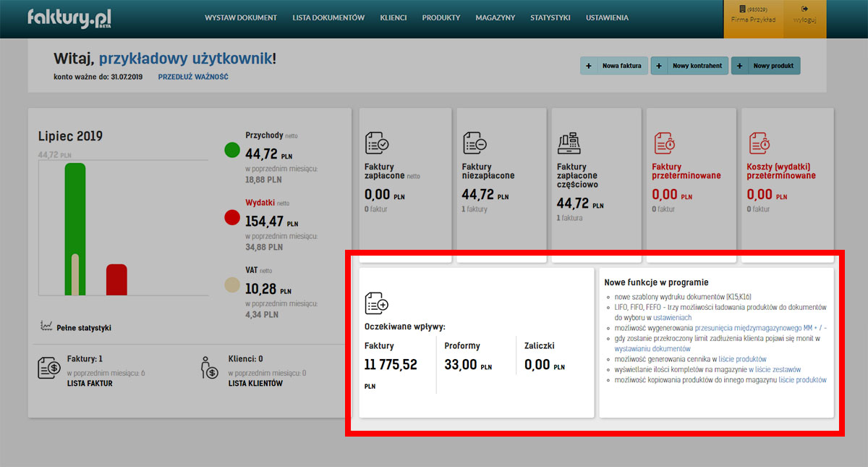Click the chart icon next to Pełne statystyki

tap(46, 327)
